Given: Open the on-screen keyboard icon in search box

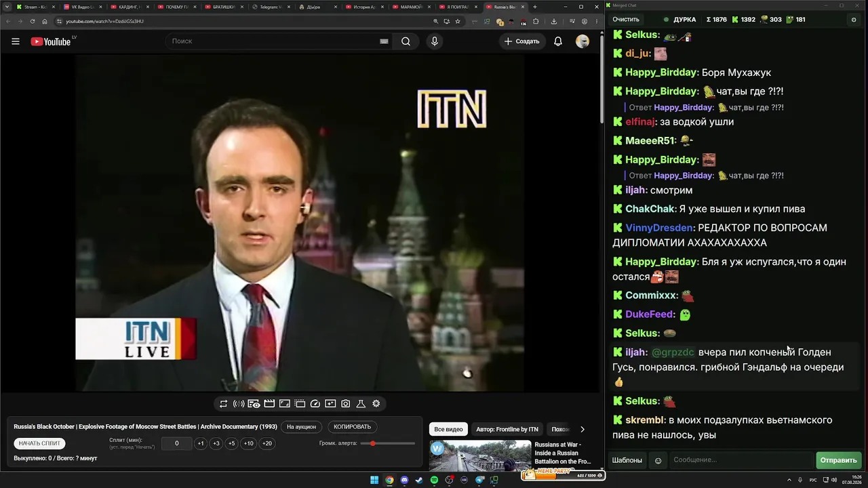Looking at the screenshot, I should pos(384,41).
